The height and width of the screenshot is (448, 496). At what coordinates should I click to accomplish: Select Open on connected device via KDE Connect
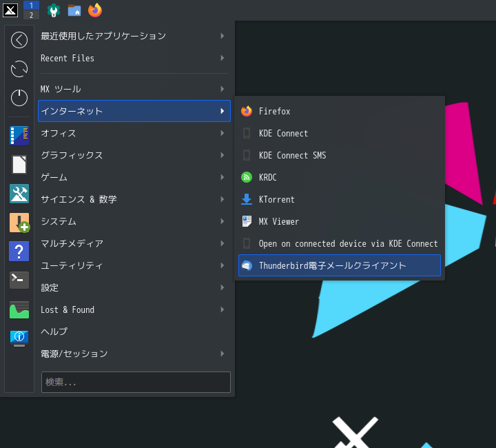click(340, 243)
